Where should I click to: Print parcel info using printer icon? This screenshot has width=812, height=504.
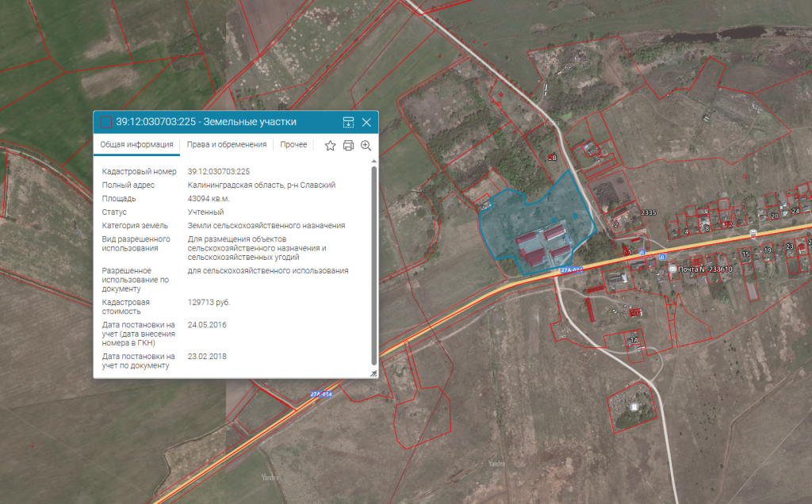pyautogui.click(x=348, y=145)
